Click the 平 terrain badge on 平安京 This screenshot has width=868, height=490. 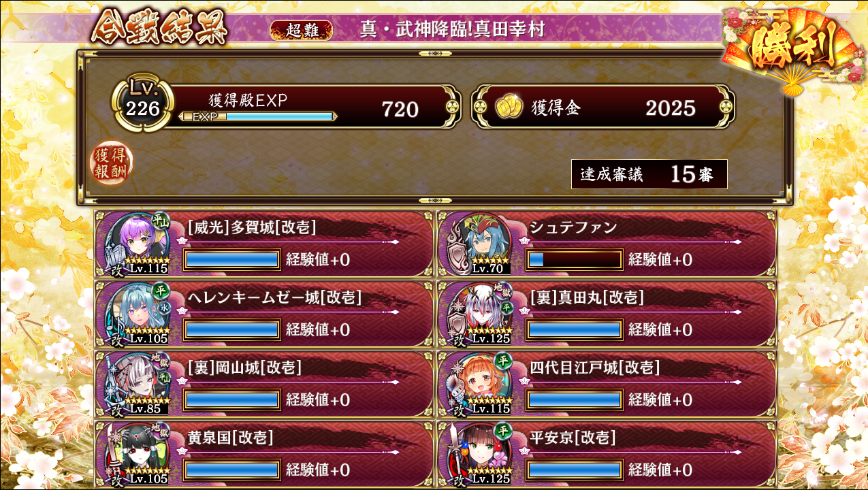(x=503, y=430)
